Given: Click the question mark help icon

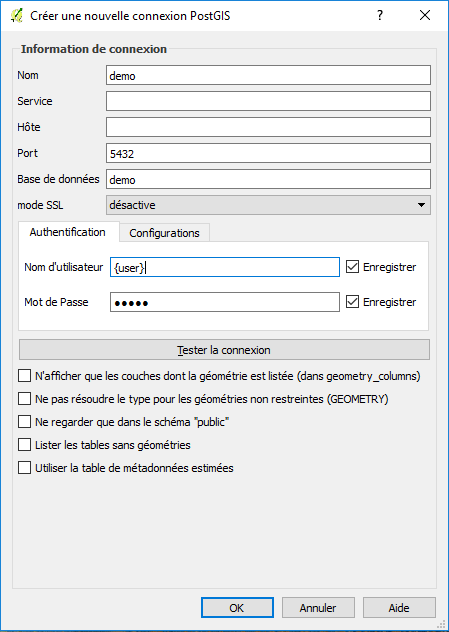Looking at the screenshot, I should pyautogui.click(x=380, y=15).
